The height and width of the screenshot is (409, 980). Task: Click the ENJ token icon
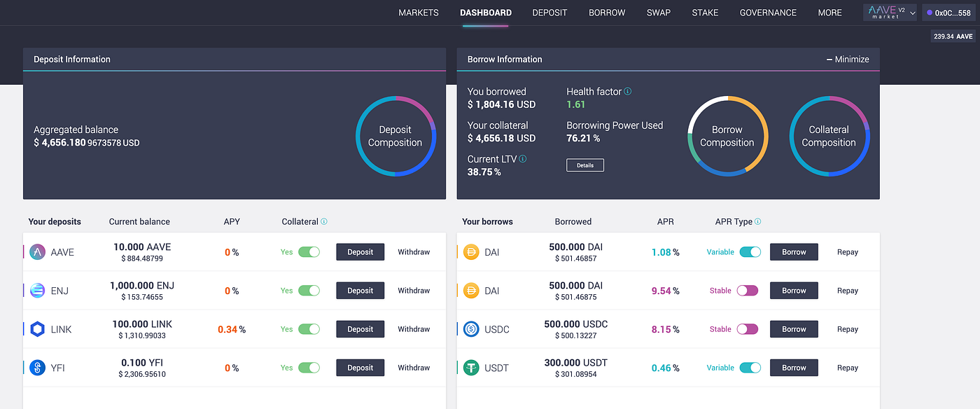pyautogui.click(x=36, y=290)
